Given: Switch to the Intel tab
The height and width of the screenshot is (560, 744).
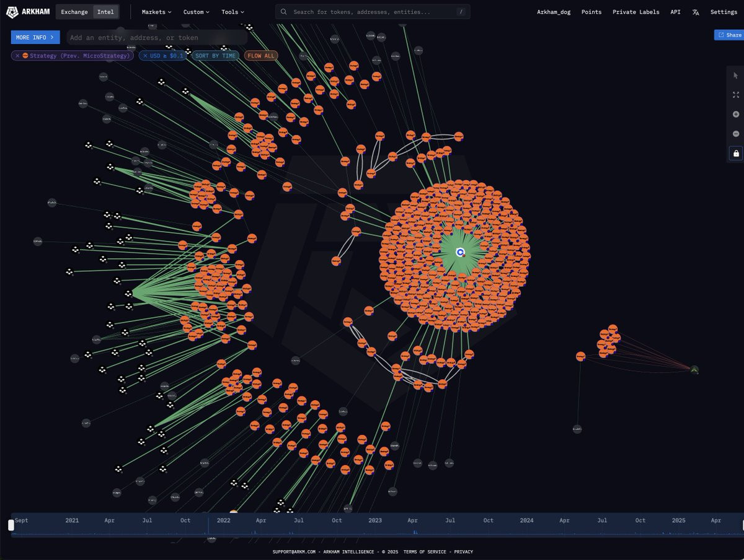Looking at the screenshot, I should coord(105,12).
